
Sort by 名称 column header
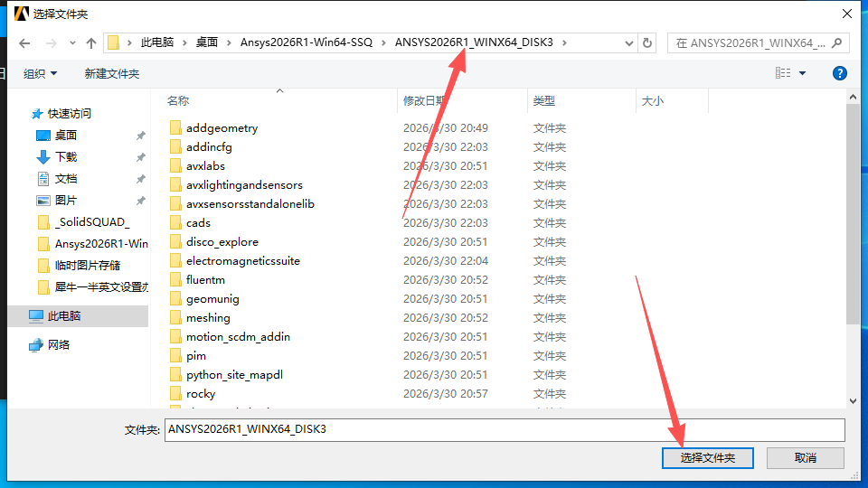coord(178,100)
